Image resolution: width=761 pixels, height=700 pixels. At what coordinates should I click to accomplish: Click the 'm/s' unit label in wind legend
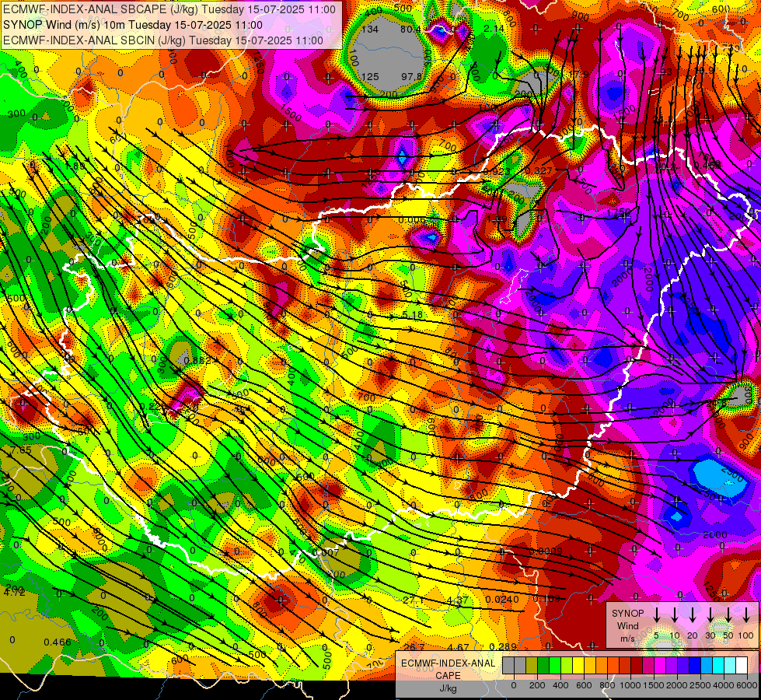point(627,639)
